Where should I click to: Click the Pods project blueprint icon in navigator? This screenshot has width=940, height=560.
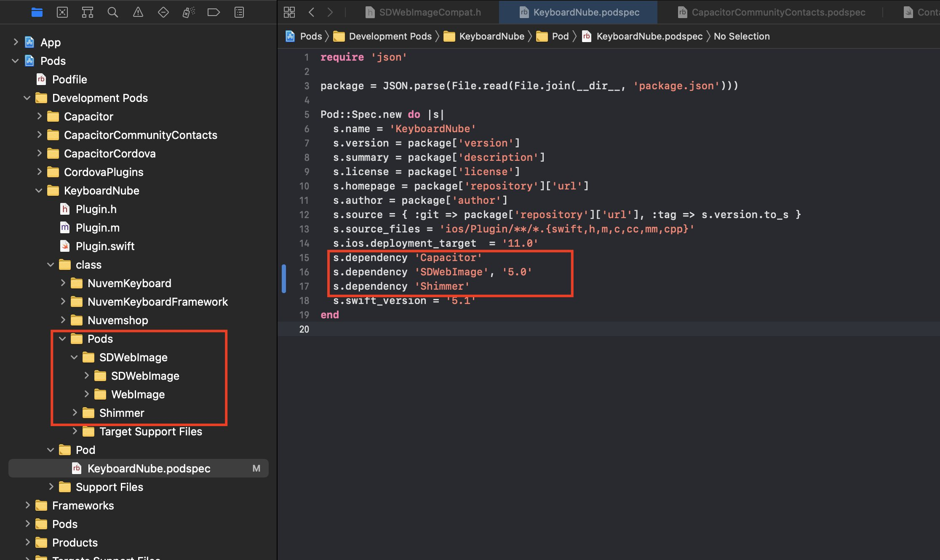pyautogui.click(x=29, y=61)
